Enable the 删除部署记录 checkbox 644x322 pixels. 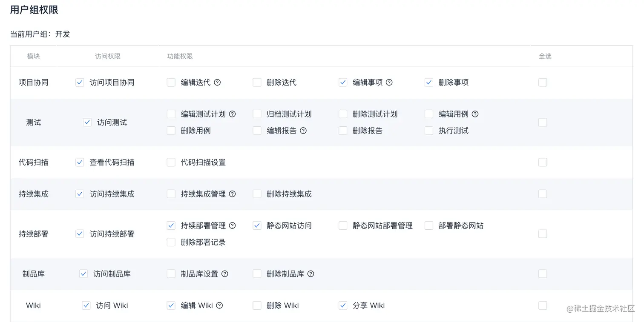point(171,242)
